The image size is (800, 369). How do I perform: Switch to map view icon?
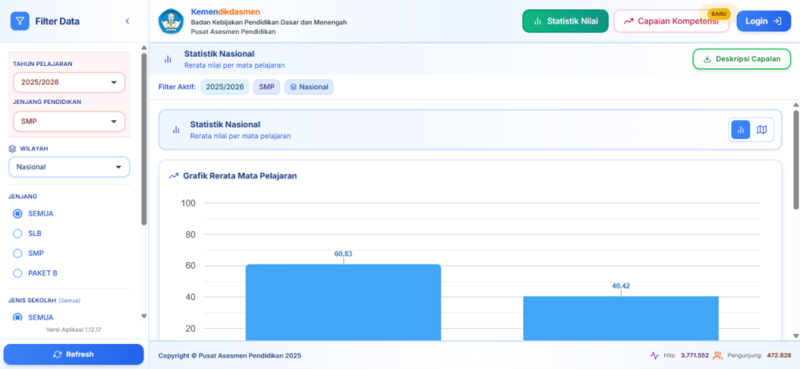coord(762,130)
